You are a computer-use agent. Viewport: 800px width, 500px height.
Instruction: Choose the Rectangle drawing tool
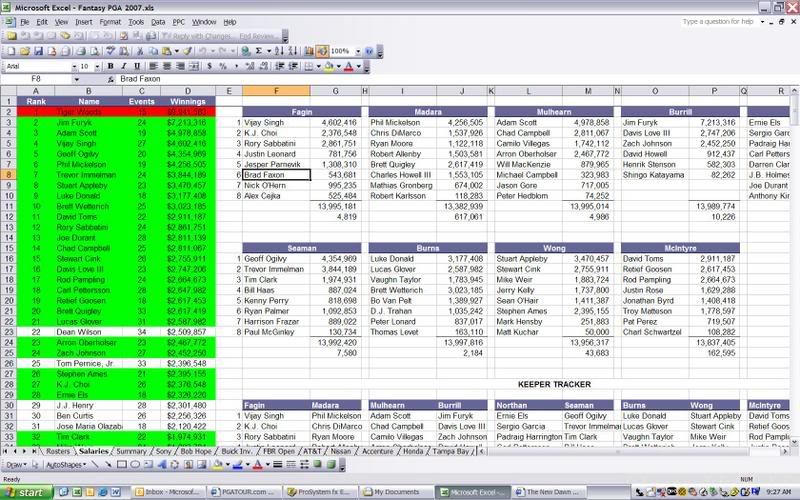(x=122, y=464)
